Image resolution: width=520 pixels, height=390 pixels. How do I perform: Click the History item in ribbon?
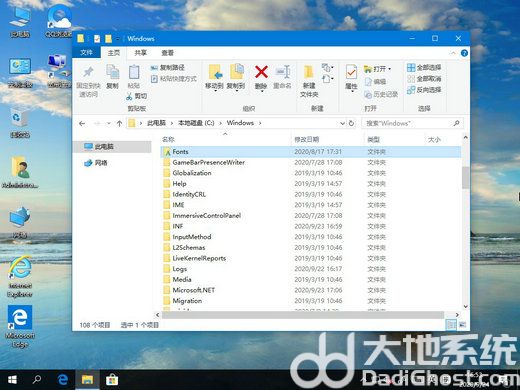point(381,94)
